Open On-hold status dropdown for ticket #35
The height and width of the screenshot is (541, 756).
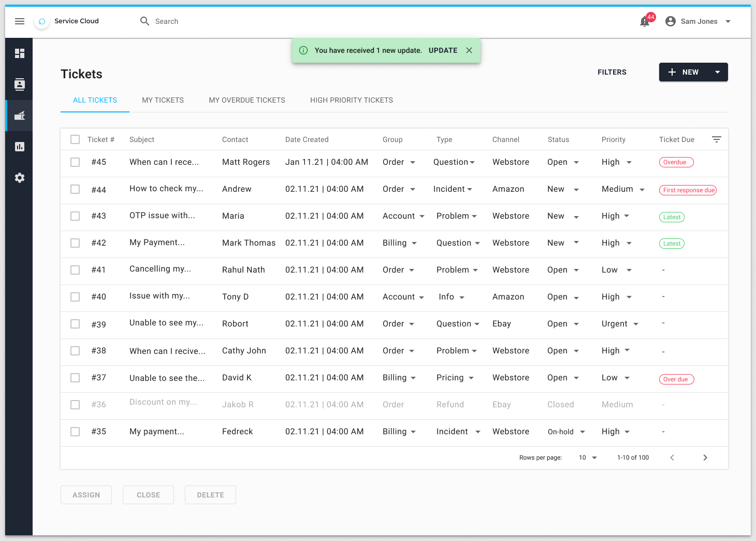click(583, 432)
